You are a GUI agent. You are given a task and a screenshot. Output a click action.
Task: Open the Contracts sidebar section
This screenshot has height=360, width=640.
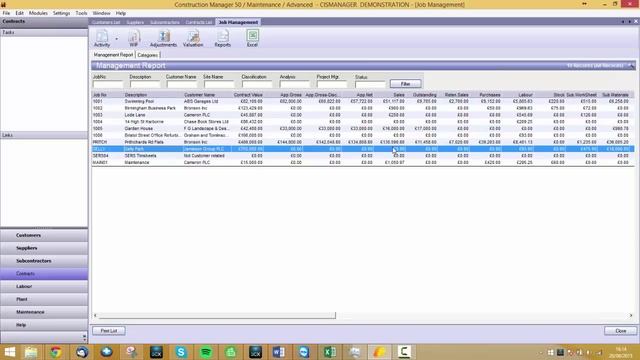(x=44, y=273)
